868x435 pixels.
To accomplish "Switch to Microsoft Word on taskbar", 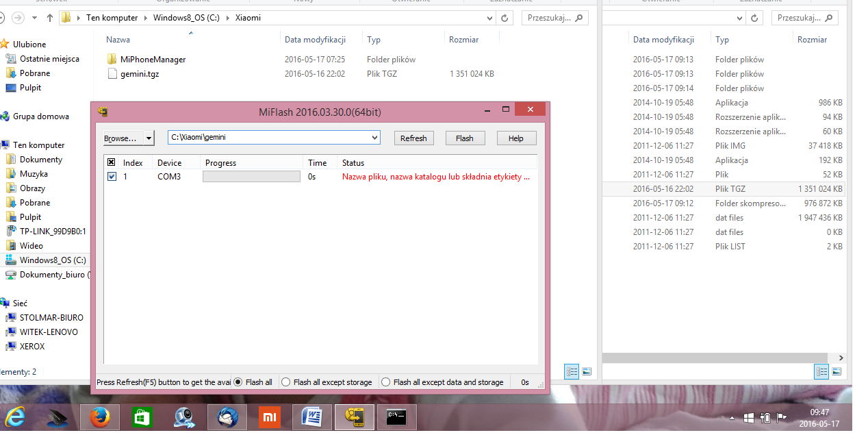I will 312,417.
